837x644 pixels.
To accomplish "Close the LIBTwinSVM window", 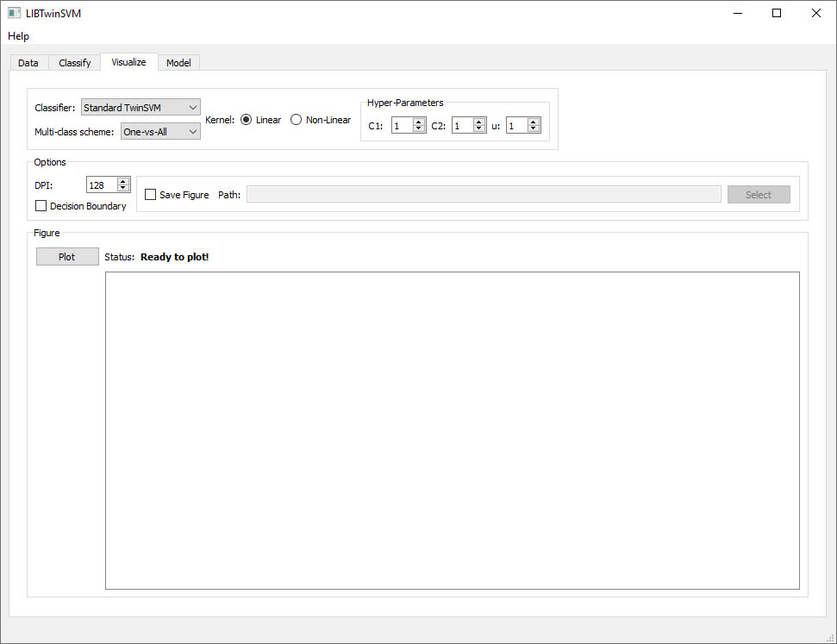I will point(816,13).
